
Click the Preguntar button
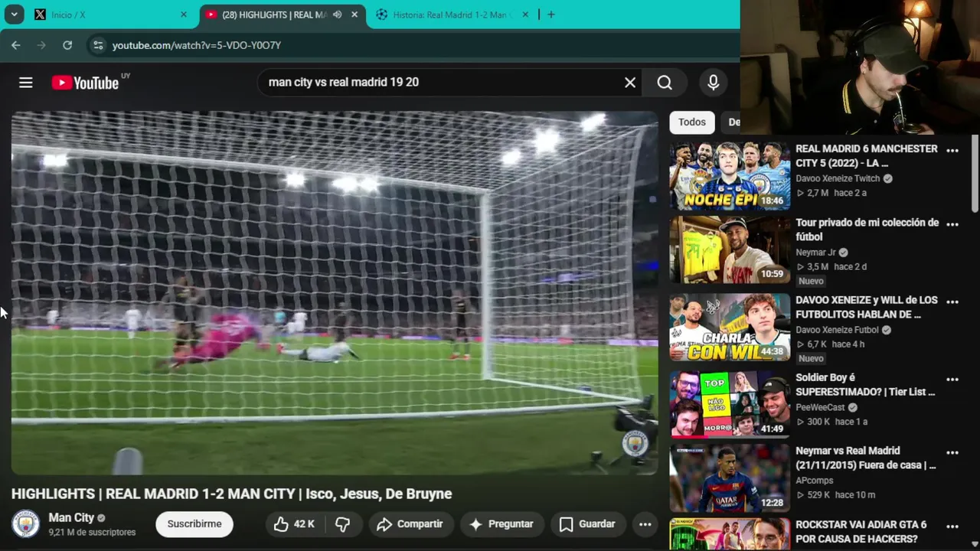(501, 524)
